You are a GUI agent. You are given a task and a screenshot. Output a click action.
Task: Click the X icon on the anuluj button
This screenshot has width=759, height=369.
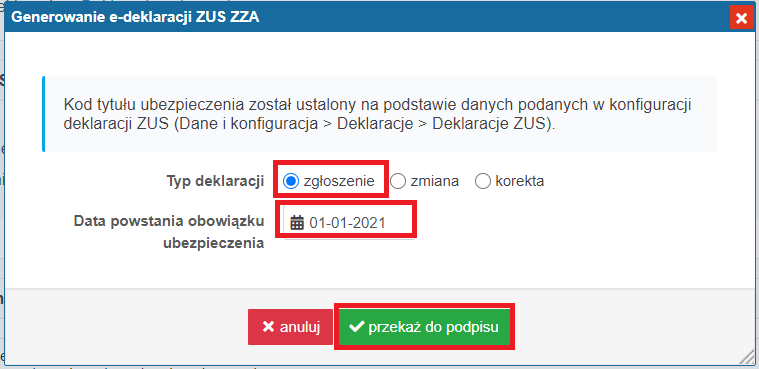point(268,327)
